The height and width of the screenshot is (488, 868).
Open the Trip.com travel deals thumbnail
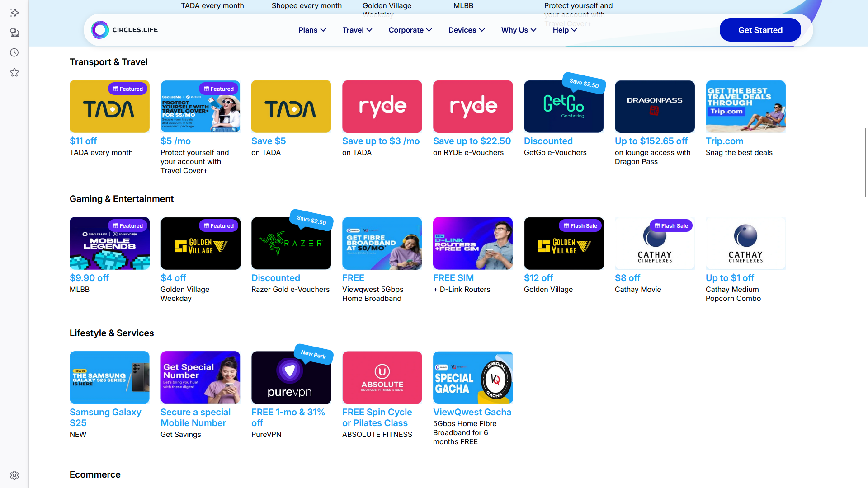click(745, 106)
